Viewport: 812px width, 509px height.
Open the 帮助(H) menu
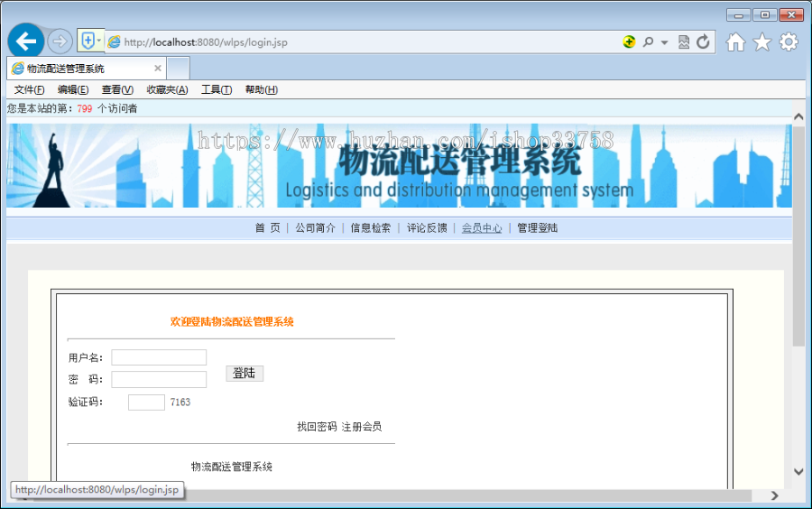[x=262, y=90]
